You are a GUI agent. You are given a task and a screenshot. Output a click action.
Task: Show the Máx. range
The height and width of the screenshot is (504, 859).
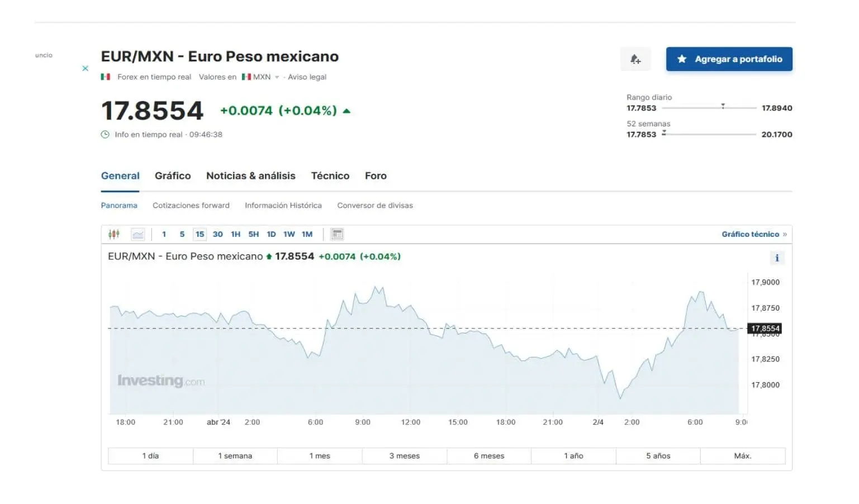click(743, 455)
